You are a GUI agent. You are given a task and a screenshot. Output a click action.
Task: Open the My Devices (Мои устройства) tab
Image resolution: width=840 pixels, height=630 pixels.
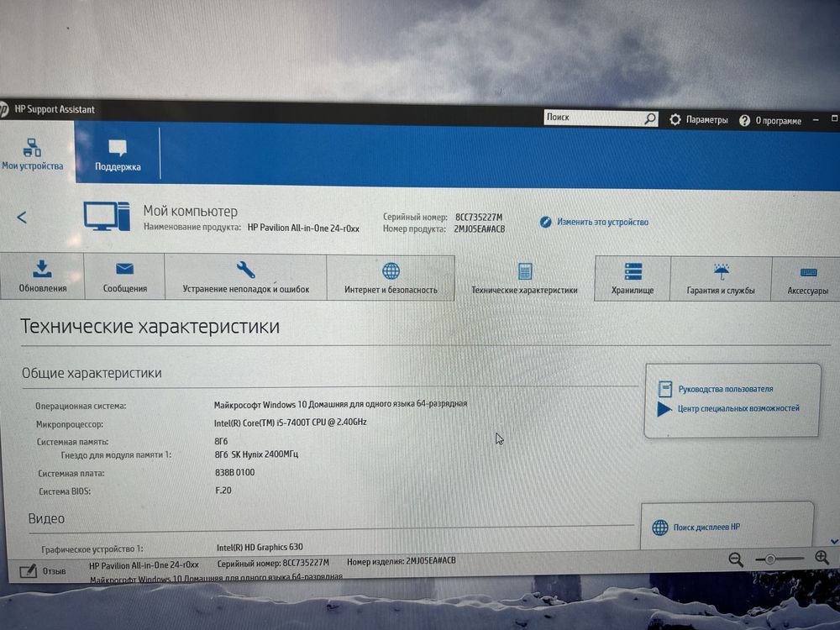(x=33, y=153)
